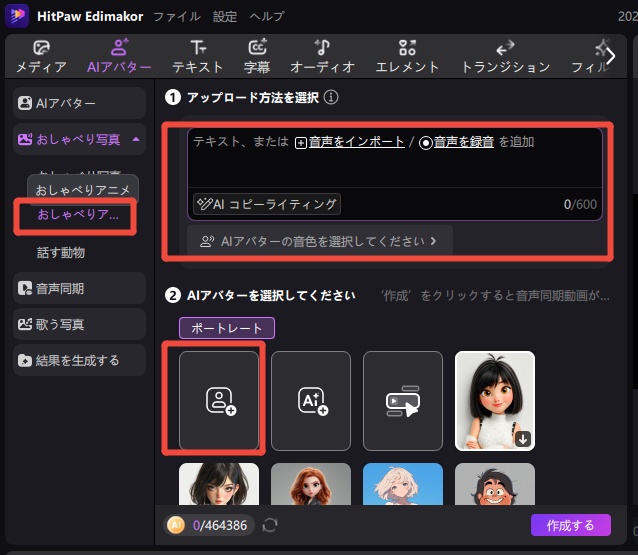
Task: Select the black bob-hair 3D girl avatar
Action: (495, 401)
